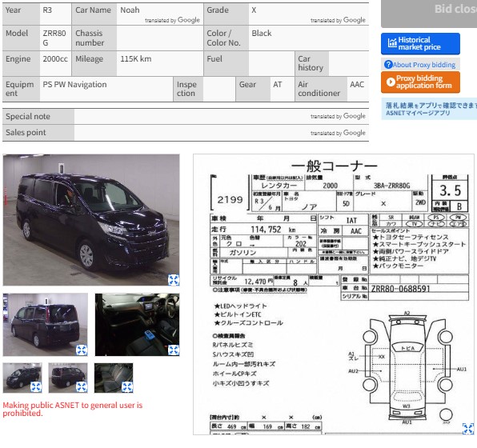Screen dimensions: 477x448
Task: Open the Proxy bidding application form
Action: (x=420, y=82)
